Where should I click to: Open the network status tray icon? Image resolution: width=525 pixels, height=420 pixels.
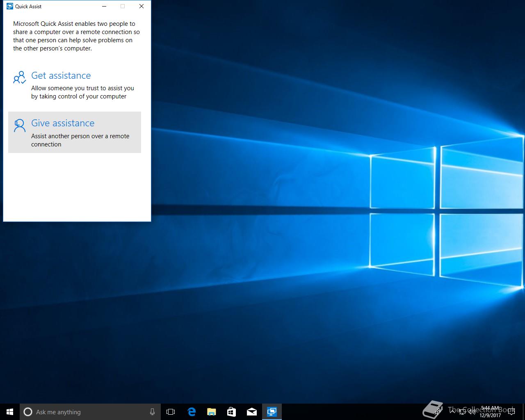(462, 412)
